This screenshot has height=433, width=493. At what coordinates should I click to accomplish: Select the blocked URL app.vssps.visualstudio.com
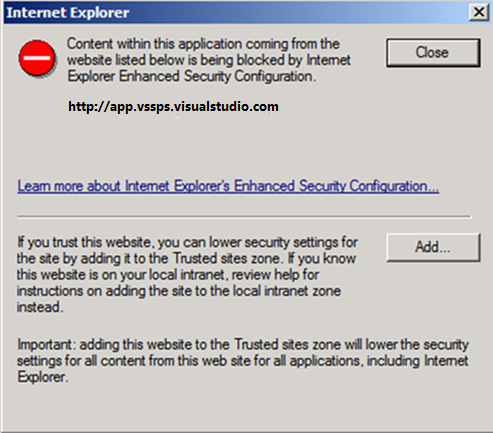(173, 106)
